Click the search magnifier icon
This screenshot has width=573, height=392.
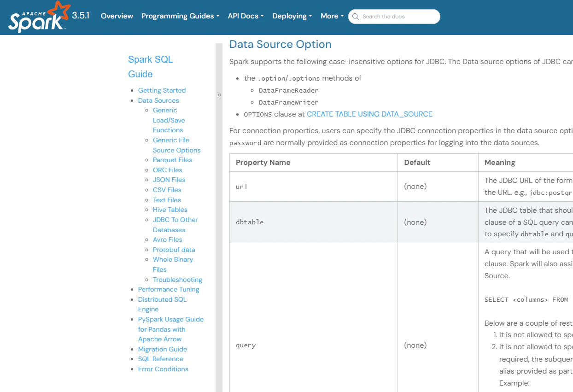pyautogui.click(x=355, y=17)
